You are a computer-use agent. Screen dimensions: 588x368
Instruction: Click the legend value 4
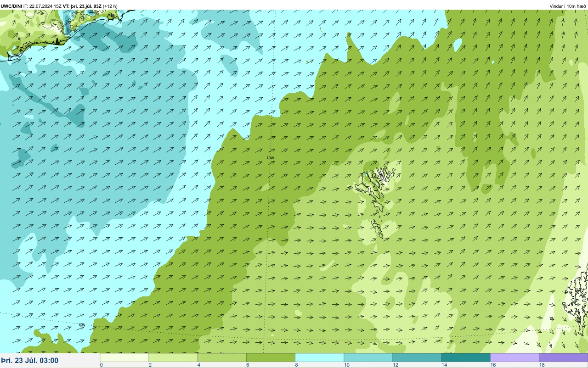point(198,365)
